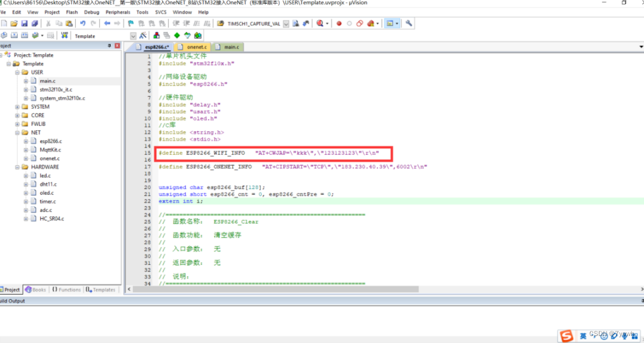Screen dimensions: 644x343
Task: Open the debug search icon dropdown arrow
Action: pyautogui.click(x=327, y=24)
